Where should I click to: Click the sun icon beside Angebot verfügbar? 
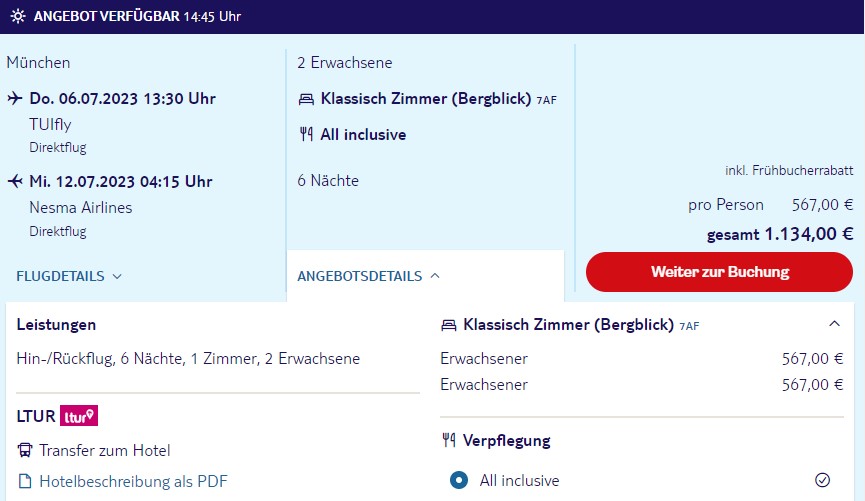[18, 16]
